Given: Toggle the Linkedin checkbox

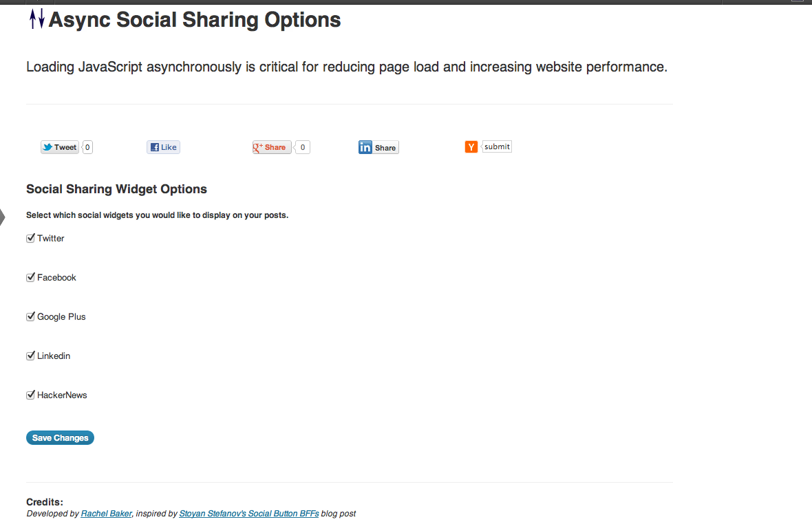Looking at the screenshot, I should [30, 356].
